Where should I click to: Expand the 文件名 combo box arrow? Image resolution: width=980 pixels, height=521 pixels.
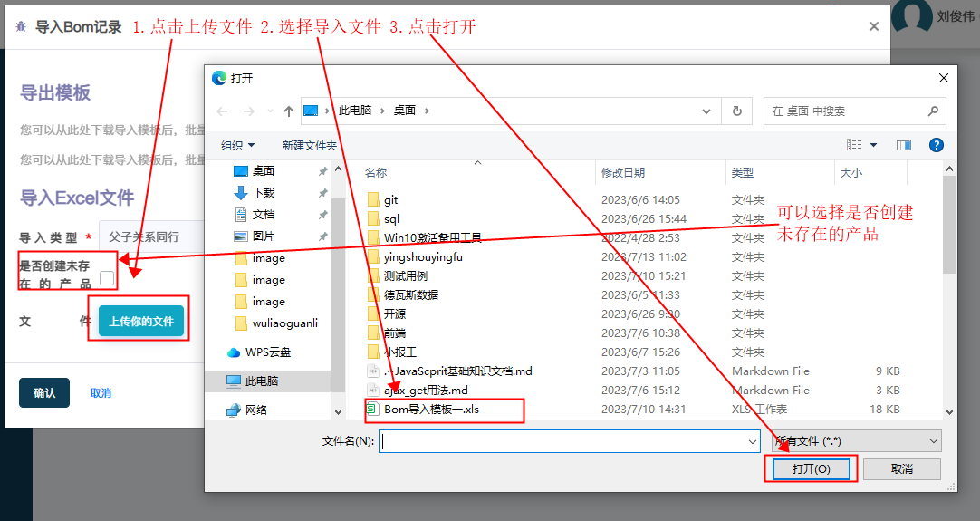tap(753, 441)
